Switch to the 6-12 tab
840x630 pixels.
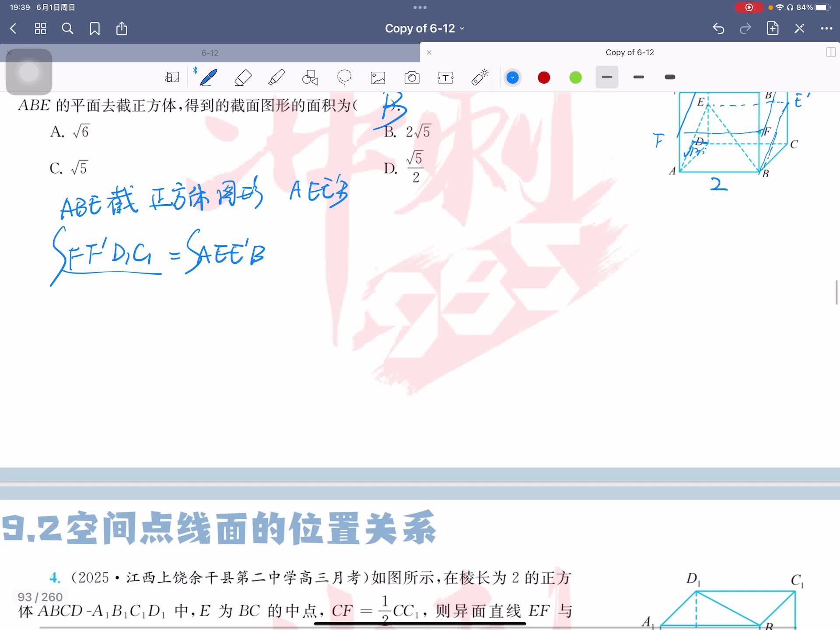coord(210,53)
